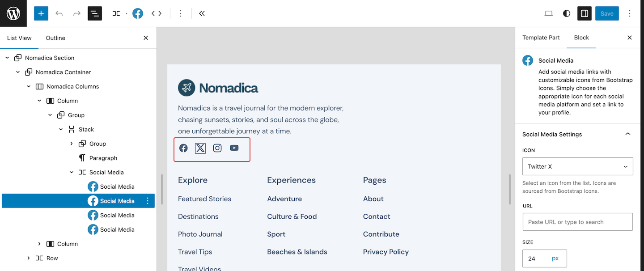Collapse the Social Media Settings panel
The height and width of the screenshot is (271, 644).
[x=628, y=134]
